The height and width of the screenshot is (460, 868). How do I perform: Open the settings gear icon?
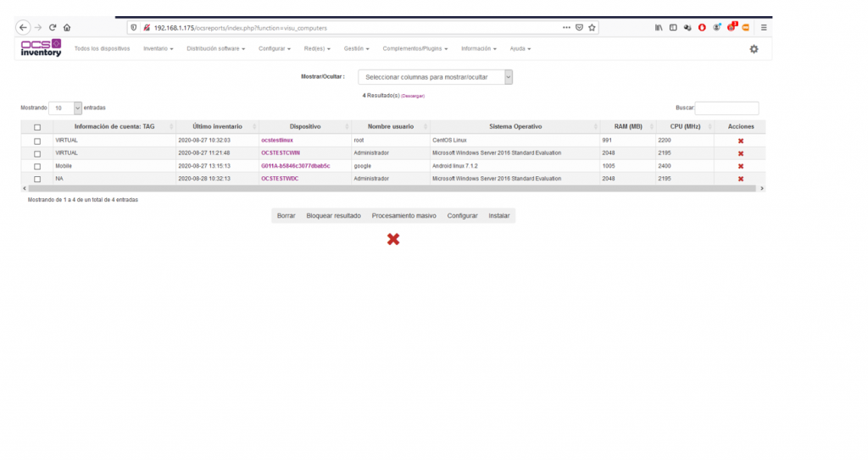754,49
